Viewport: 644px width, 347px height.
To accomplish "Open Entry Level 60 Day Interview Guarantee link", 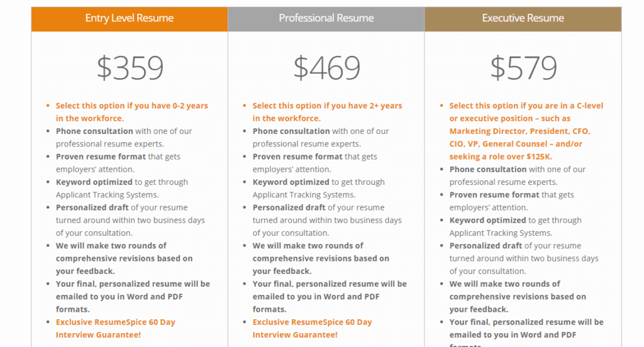I will point(116,328).
